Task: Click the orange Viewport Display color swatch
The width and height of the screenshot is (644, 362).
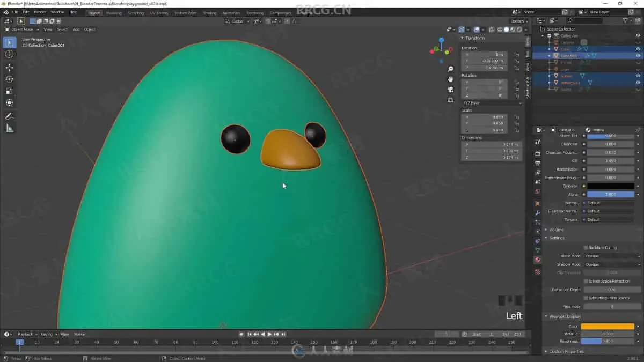Action: [x=608, y=326]
